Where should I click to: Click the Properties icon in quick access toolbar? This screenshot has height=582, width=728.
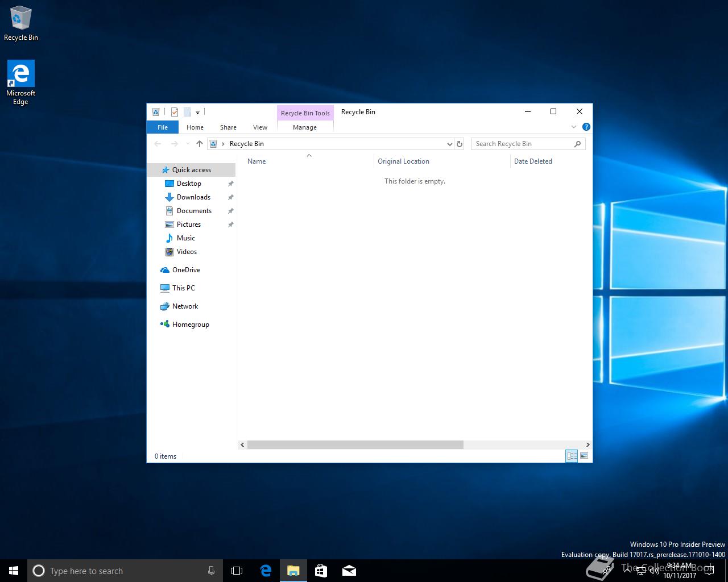175,112
